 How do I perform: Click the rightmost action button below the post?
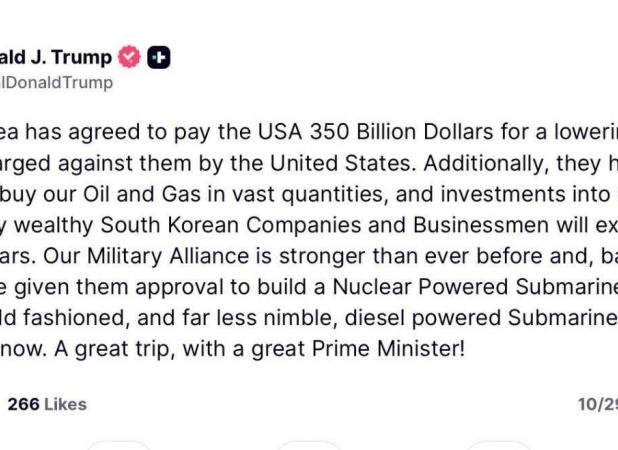498,445
